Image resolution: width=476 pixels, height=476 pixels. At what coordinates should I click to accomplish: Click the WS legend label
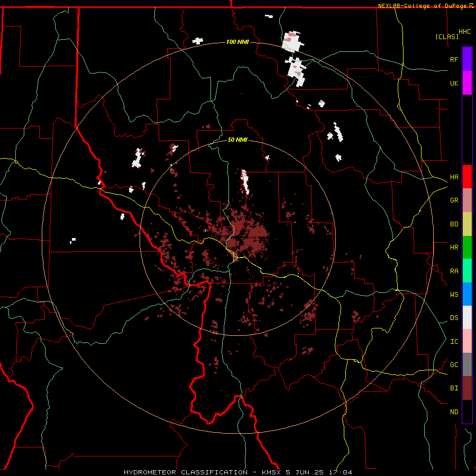point(454,295)
